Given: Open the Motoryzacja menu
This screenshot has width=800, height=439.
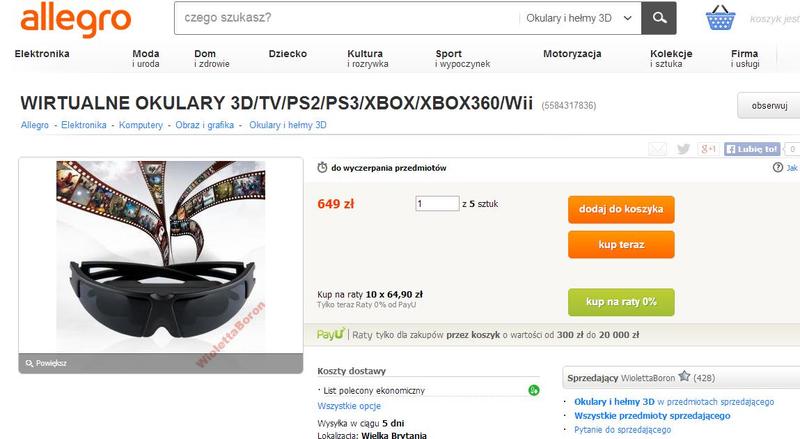Looking at the screenshot, I should pyautogui.click(x=572, y=54).
